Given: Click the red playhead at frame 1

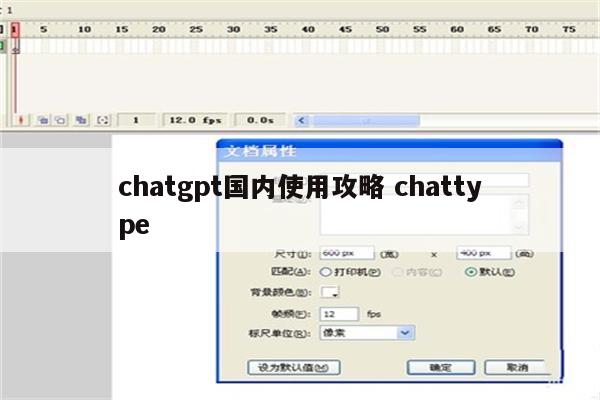Looking at the screenshot, I should (x=15, y=30).
